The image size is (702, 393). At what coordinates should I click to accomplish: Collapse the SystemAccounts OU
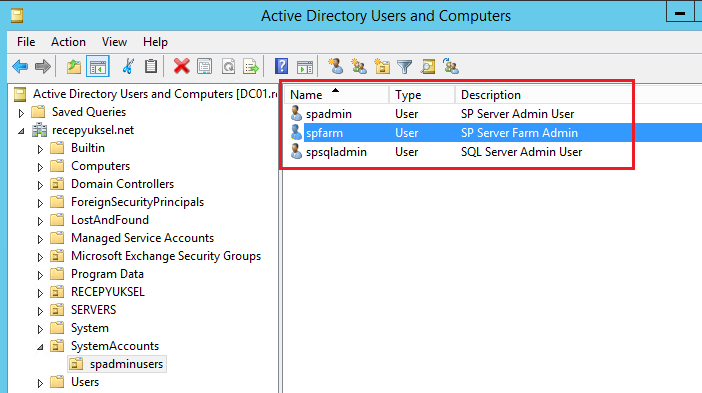tap(40, 347)
